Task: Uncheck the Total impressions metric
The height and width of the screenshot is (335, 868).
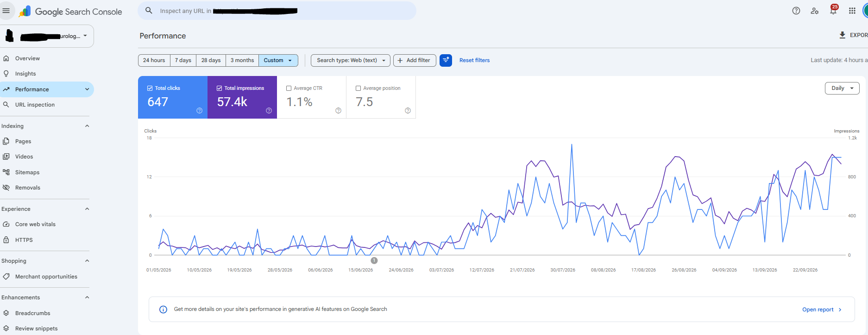Action: [x=220, y=88]
